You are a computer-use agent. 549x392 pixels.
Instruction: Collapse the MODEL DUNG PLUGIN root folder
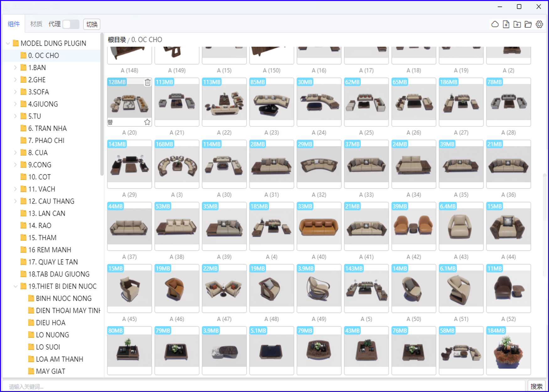[8, 43]
